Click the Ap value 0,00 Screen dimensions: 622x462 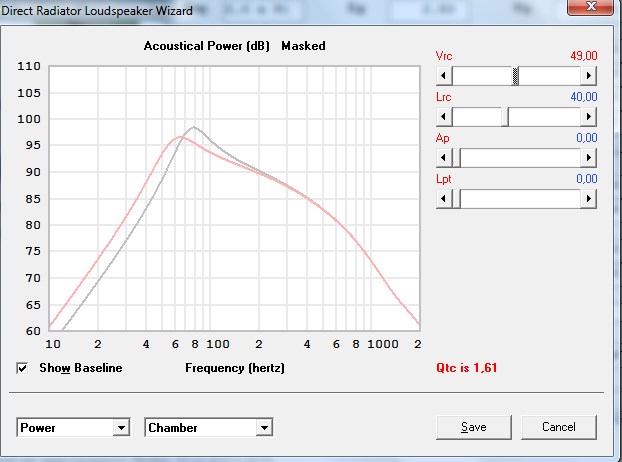click(587, 138)
